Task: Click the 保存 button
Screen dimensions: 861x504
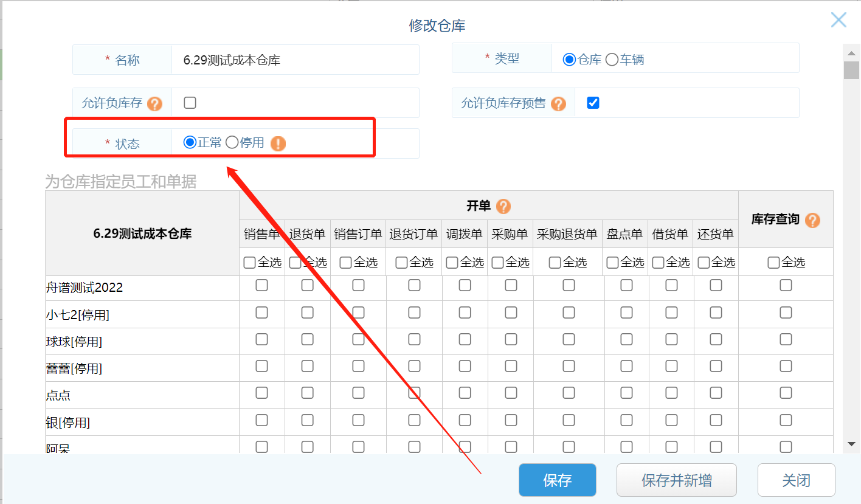Action: [x=557, y=480]
